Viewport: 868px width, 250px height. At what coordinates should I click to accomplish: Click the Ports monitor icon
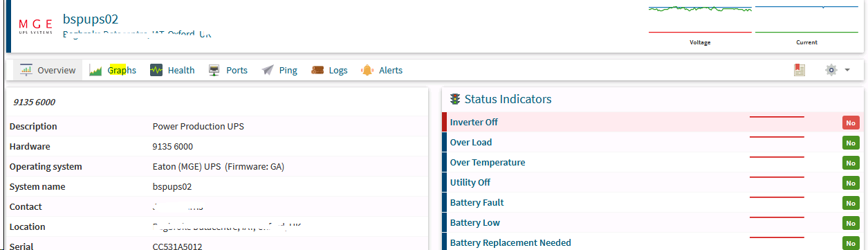point(214,70)
